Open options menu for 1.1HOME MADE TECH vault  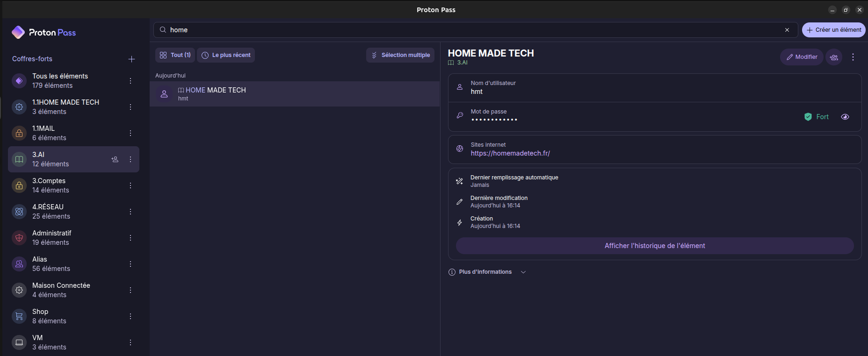point(130,107)
